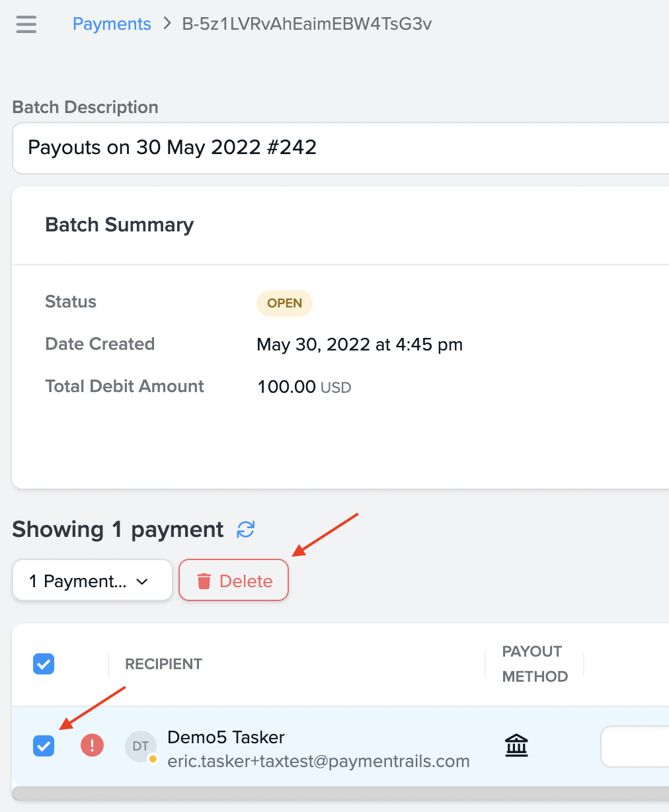Select batch B-5z1LVRvAhEaimEBW4TsG3v in breadcrumb
This screenshot has height=812, width=669.
pyautogui.click(x=306, y=24)
